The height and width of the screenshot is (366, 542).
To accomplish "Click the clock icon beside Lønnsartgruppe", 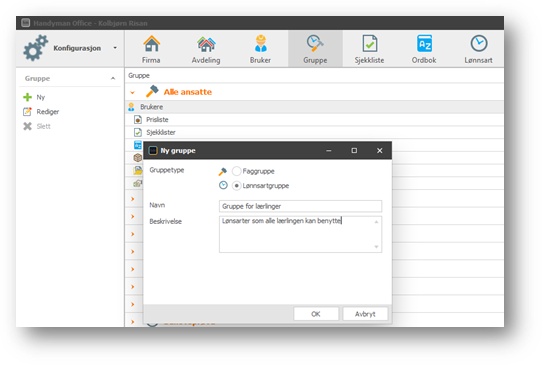I will tap(223, 185).
